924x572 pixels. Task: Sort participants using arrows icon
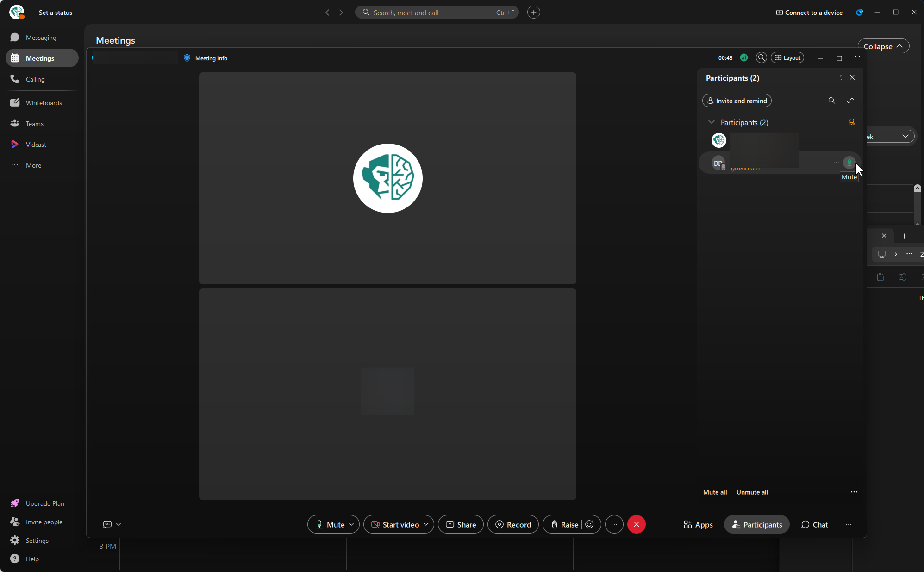[850, 101]
